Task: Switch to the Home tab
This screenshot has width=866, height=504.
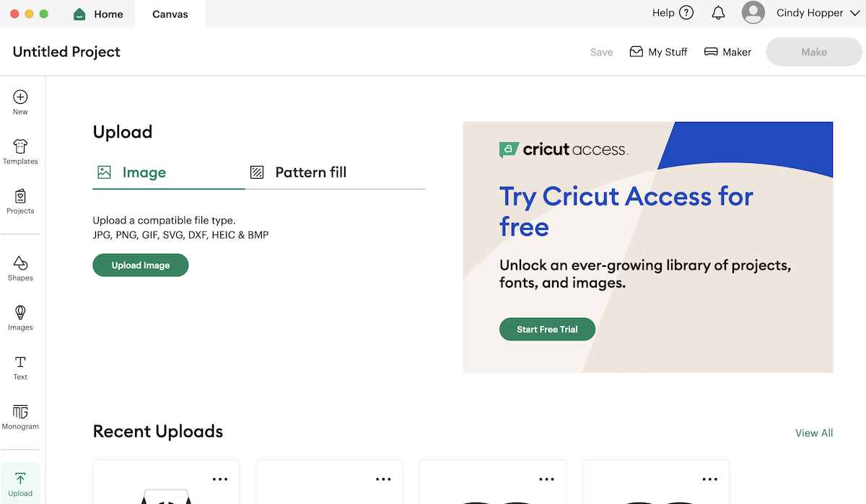Action: tap(99, 14)
